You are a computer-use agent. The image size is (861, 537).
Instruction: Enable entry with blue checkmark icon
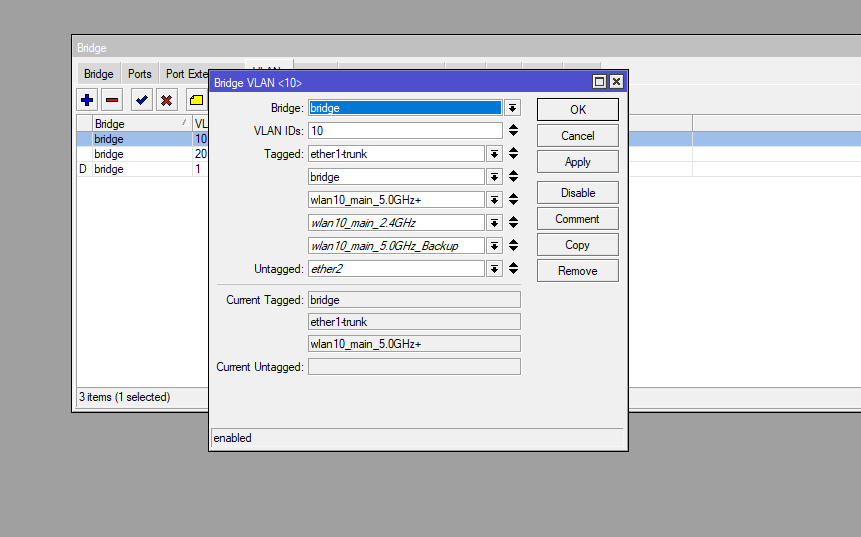coord(142,100)
